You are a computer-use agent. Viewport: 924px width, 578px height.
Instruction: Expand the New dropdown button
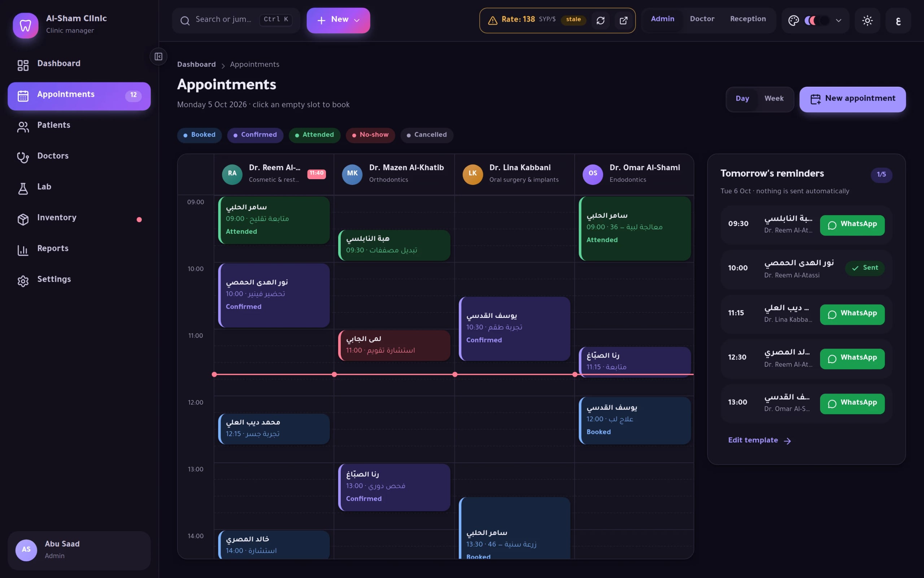[338, 20]
